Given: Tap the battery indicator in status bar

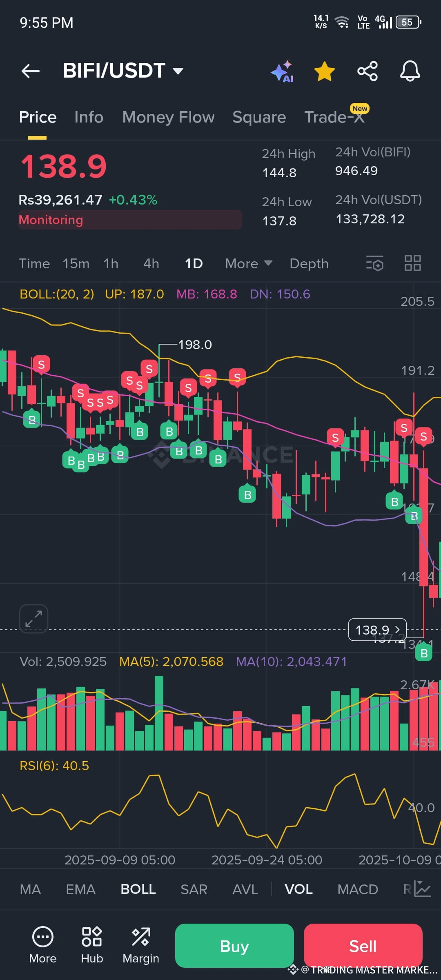Looking at the screenshot, I should click(x=408, y=22).
